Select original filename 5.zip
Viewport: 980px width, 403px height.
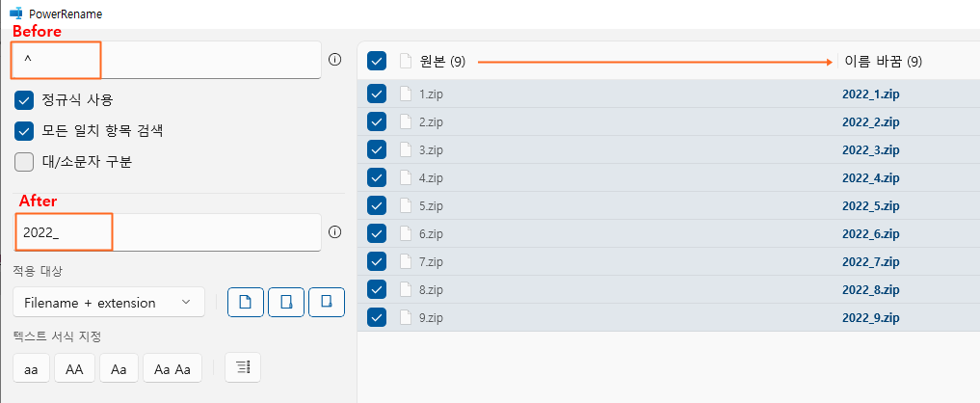[x=431, y=206]
